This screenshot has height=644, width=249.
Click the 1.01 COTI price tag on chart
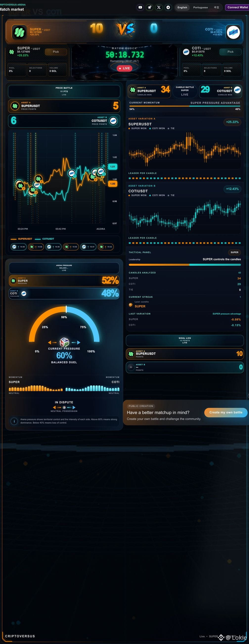113,166
